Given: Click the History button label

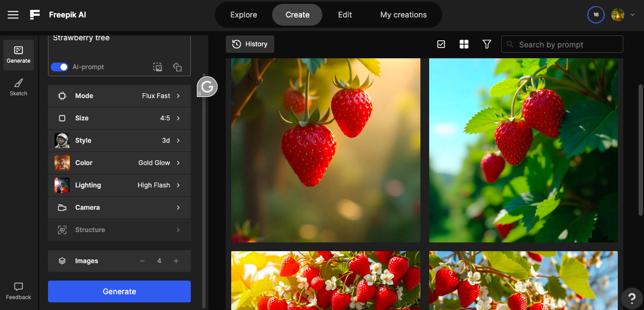Looking at the screenshot, I should click(x=256, y=44).
